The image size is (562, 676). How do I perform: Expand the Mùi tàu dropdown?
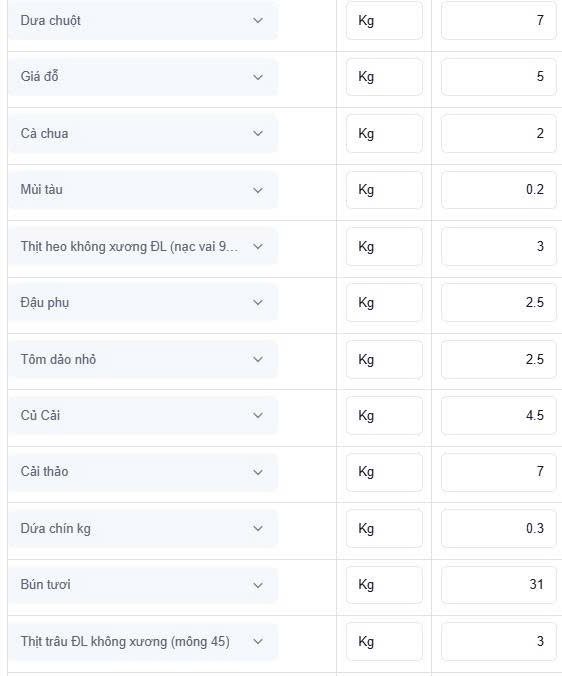pyautogui.click(x=142, y=190)
